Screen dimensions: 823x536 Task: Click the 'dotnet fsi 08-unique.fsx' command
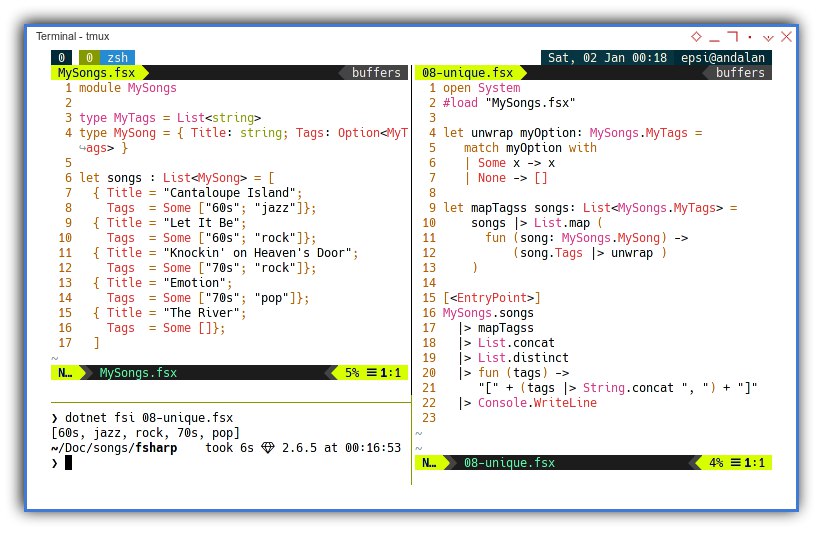pos(149,418)
